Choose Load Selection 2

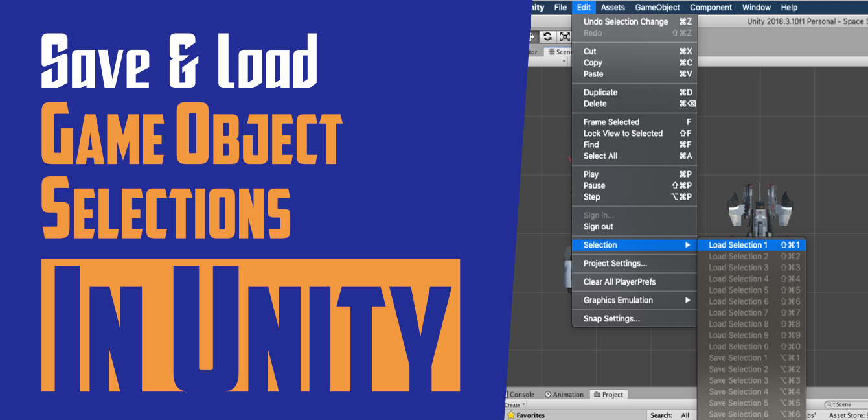(752, 257)
